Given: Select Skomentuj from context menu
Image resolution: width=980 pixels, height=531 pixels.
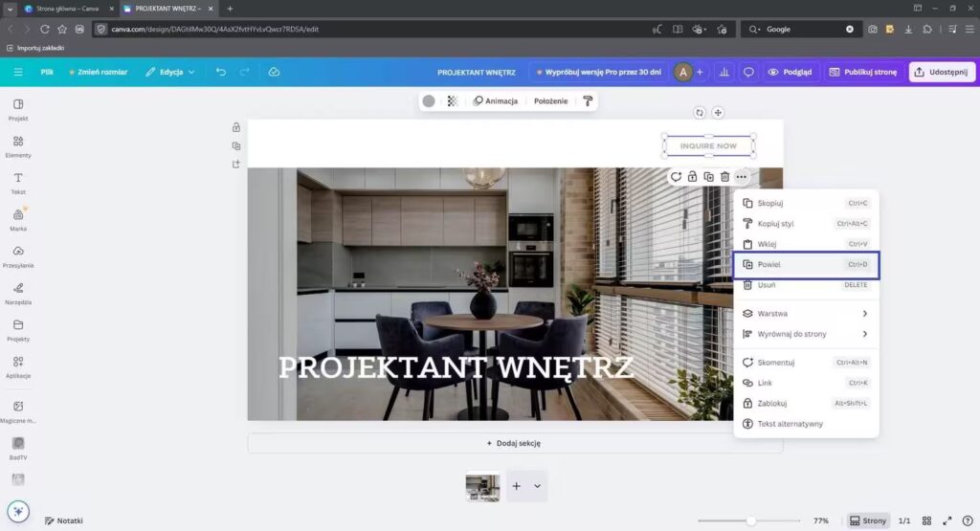Looking at the screenshot, I should pyautogui.click(x=806, y=363).
